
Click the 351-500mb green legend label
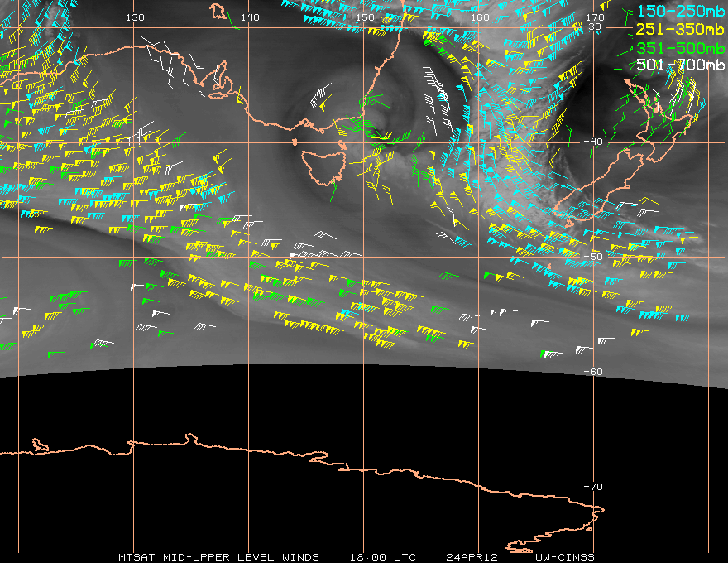pyautogui.click(x=680, y=48)
